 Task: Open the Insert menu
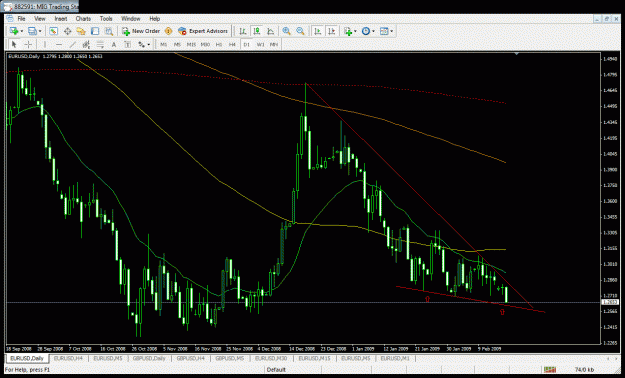click(x=61, y=19)
